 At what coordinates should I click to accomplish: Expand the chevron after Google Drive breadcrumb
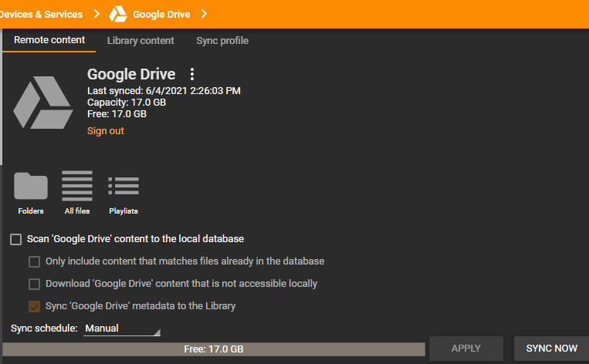click(204, 14)
